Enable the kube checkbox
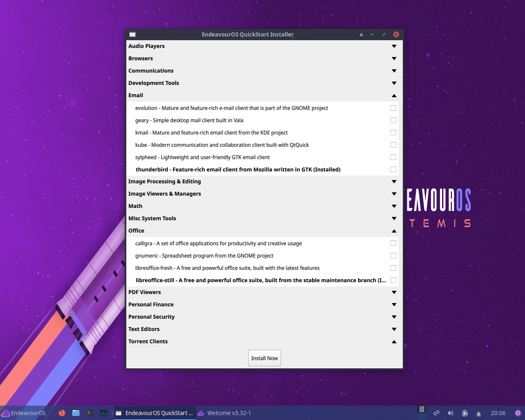The height and width of the screenshot is (420, 525). pos(393,145)
